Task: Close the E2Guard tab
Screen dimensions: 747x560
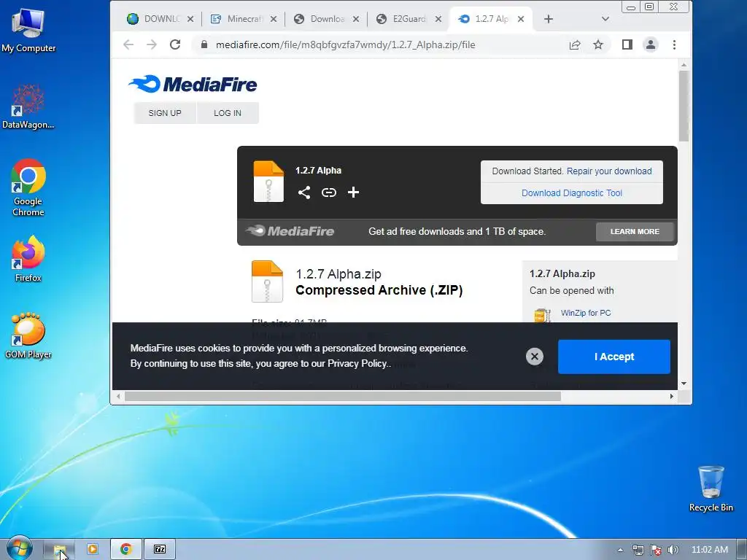Action: [438, 19]
